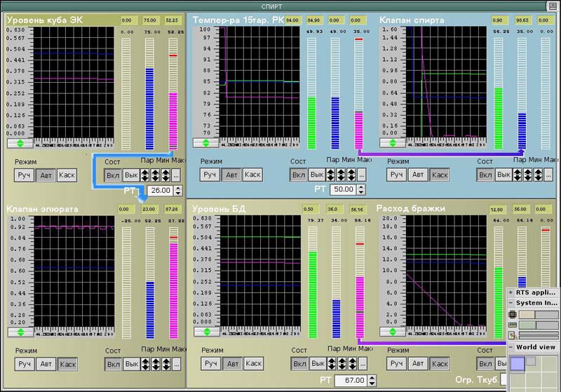This screenshot has height=392, width=561.
Task: Click the CPU chip icon in System Info
Action: point(512,315)
